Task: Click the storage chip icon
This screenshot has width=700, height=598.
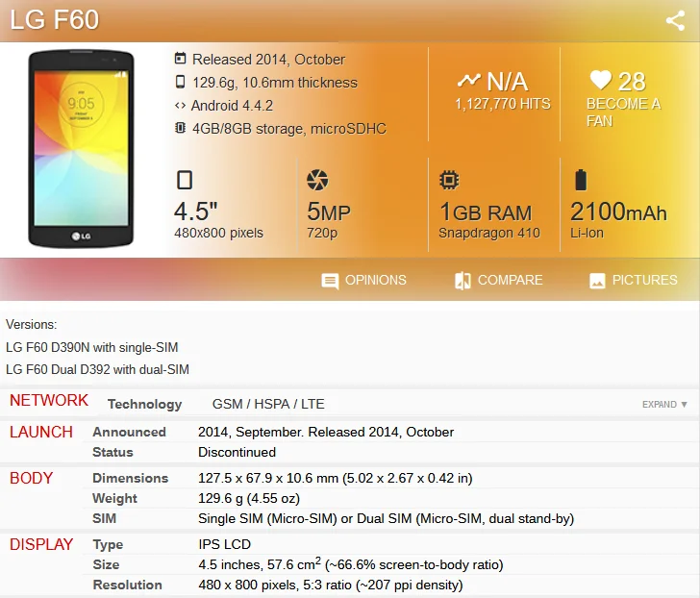Action: (180, 128)
